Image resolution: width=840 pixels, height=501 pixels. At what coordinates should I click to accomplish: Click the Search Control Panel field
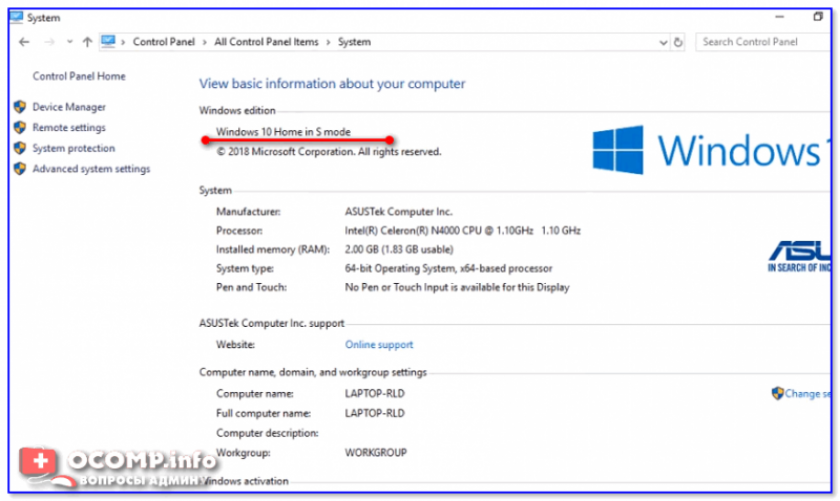[763, 42]
